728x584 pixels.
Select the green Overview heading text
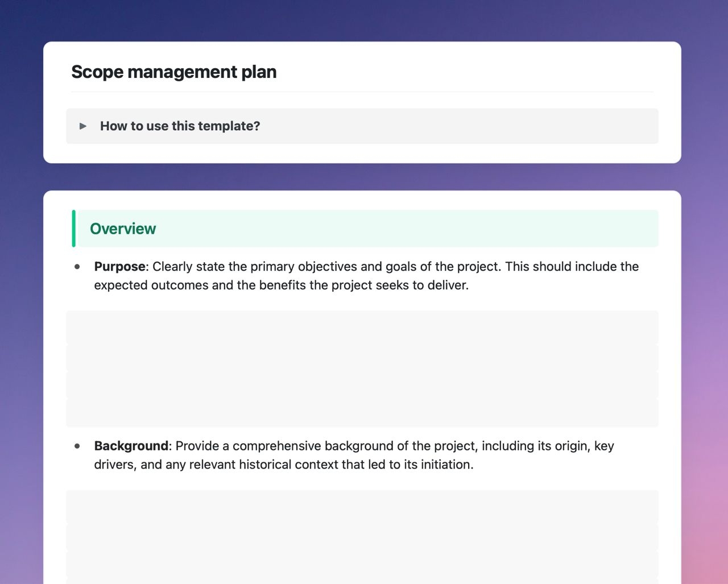(x=123, y=229)
